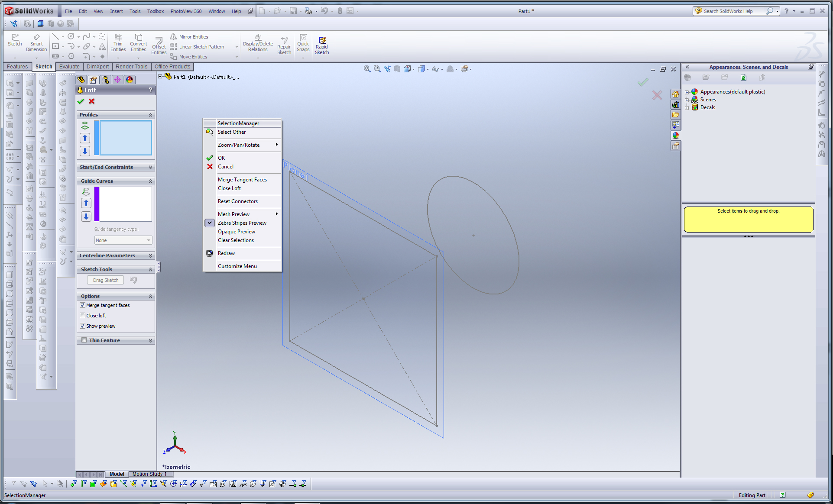Open DisplayManager appearance tab icon

(130, 80)
